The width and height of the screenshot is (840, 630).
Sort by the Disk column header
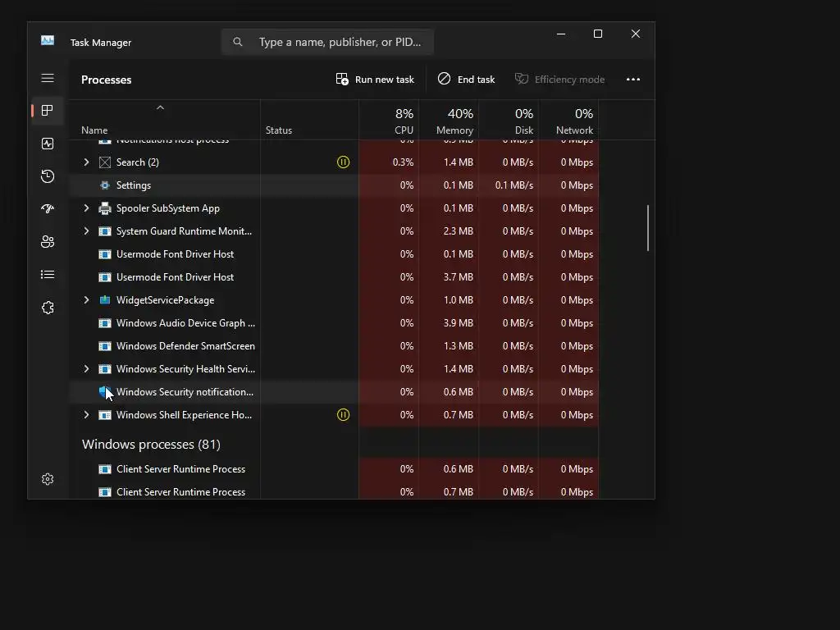coord(509,121)
